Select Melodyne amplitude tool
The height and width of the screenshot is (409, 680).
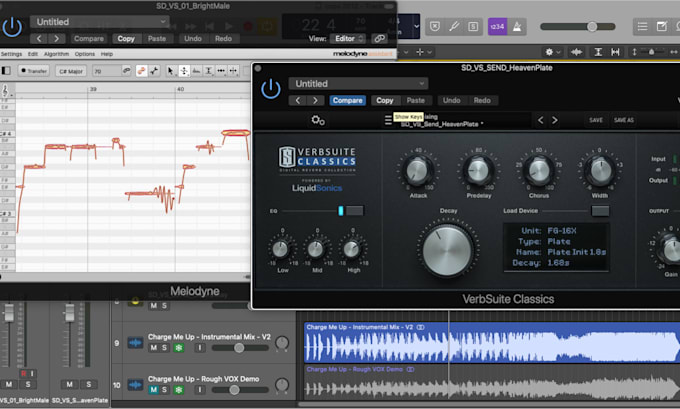coord(196,71)
